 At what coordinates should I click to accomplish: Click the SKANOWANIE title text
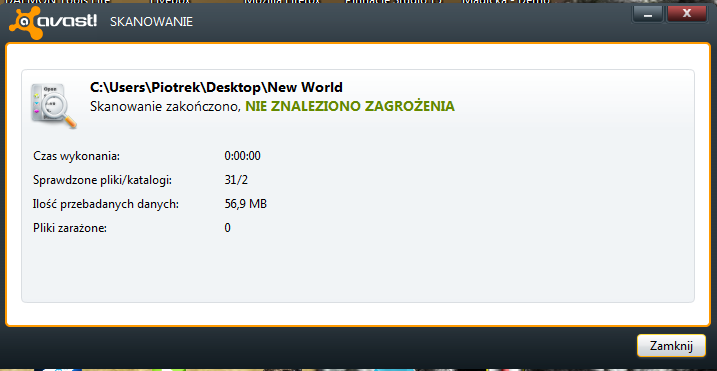151,22
